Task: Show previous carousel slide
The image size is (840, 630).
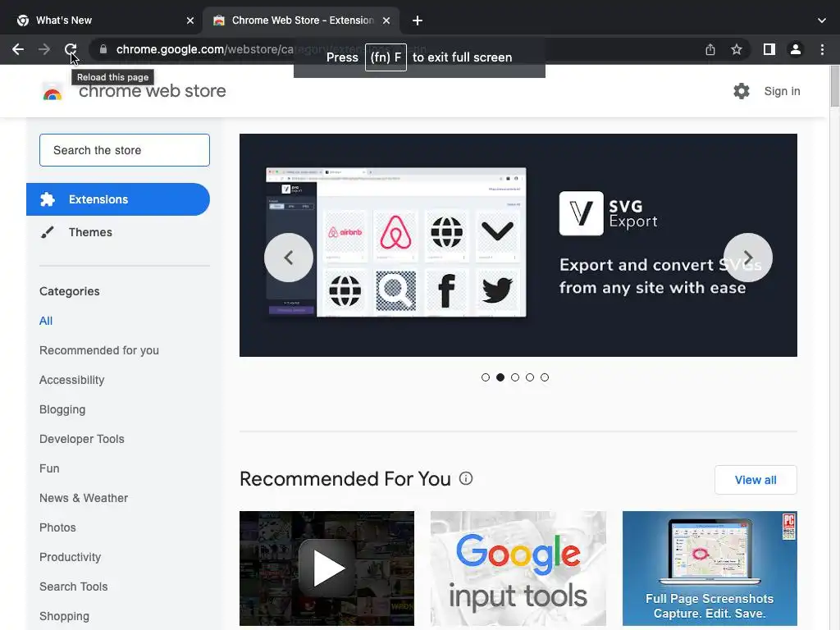Action: pyautogui.click(x=289, y=258)
